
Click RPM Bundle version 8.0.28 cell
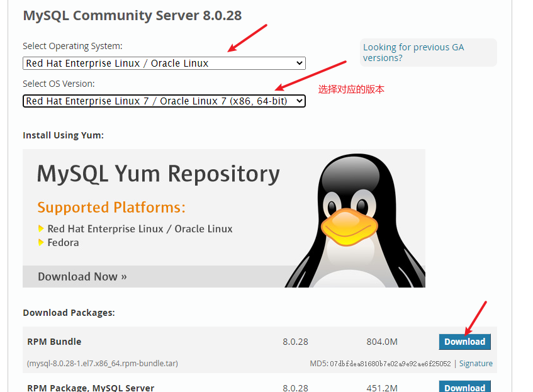(x=295, y=342)
